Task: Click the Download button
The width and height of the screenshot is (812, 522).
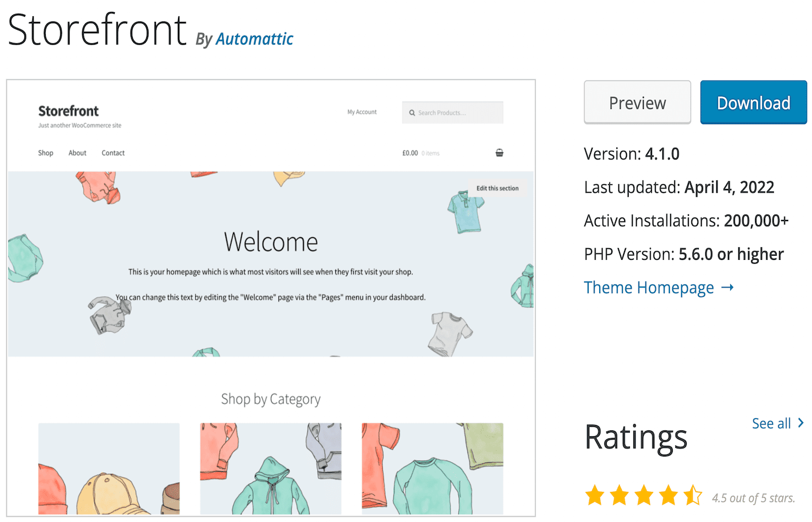Action: [753, 102]
